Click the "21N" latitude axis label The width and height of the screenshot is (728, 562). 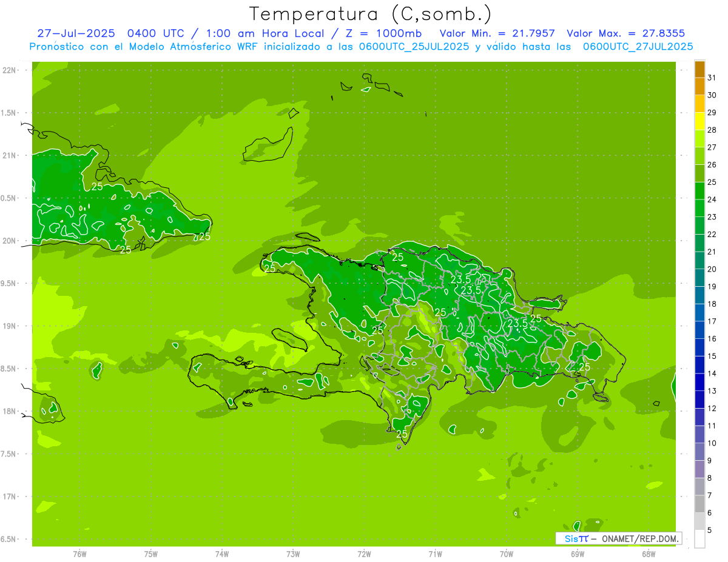pos(10,155)
